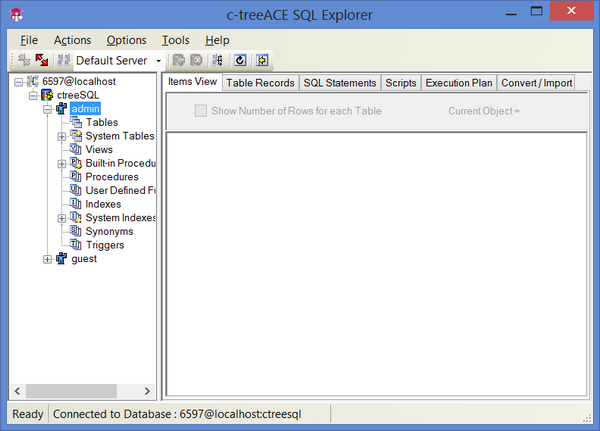Click the toolbar icon right of refresh
This screenshot has width=600, height=431.
coord(262,61)
